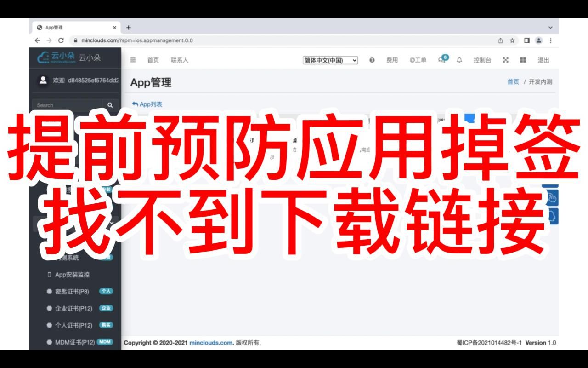This screenshot has width=588, height=368.
Task: Open 费用 in top navigation
Action: tap(392, 60)
